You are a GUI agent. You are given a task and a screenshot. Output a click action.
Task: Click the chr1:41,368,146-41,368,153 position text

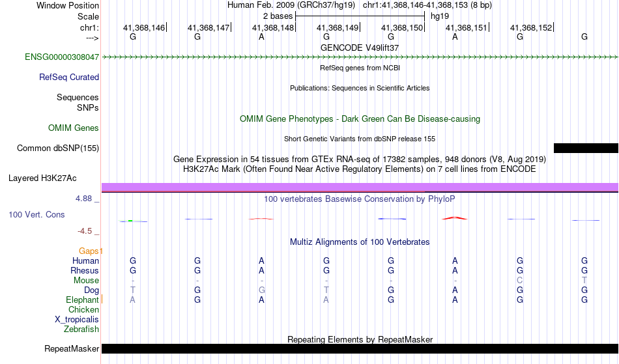click(427, 5)
